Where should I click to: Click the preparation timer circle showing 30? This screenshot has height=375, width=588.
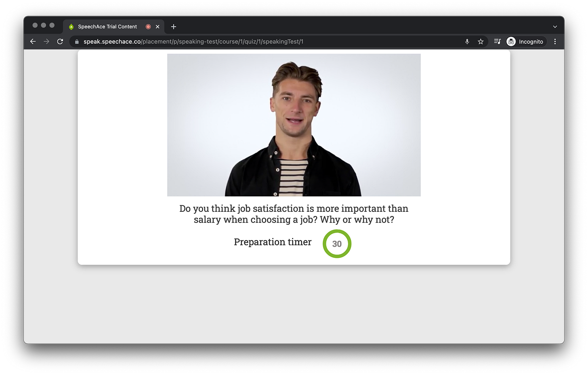[x=337, y=244]
